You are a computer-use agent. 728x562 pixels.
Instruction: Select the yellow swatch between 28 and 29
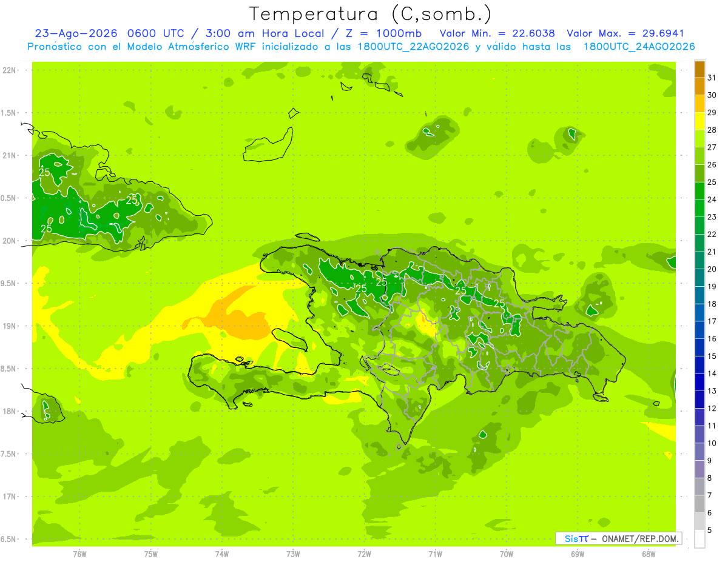pos(699,121)
